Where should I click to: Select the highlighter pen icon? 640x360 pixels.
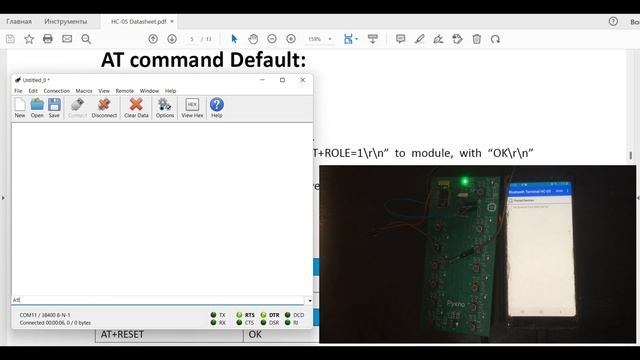pos(419,39)
